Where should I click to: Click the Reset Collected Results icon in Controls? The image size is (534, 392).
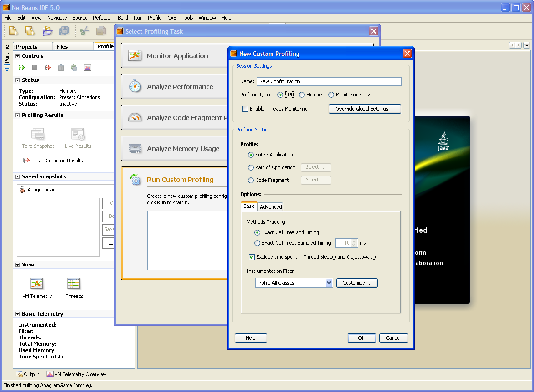[x=48, y=67]
